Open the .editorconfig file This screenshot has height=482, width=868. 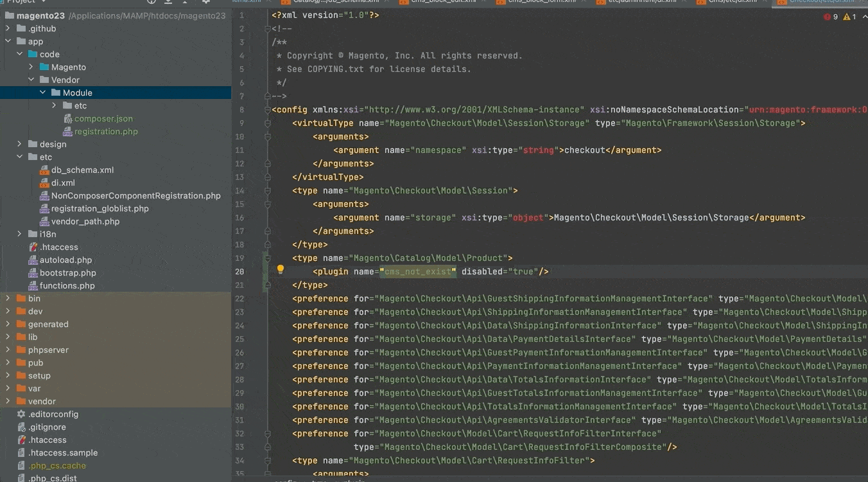pyautogui.click(x=53, y=414)
